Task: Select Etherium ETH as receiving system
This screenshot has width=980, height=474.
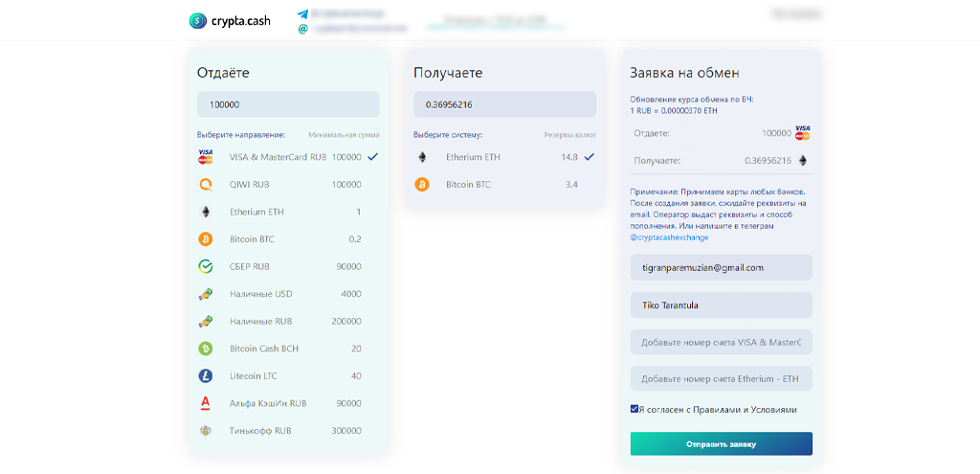Action: pyautogui.click(x=473, y=157)
